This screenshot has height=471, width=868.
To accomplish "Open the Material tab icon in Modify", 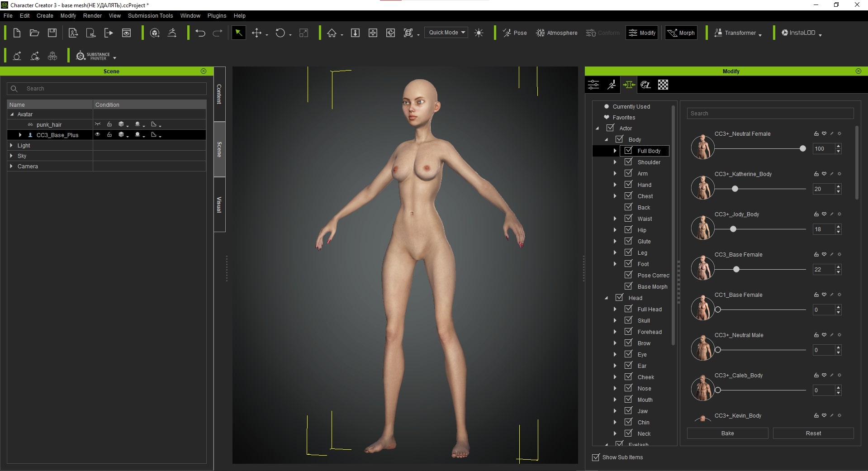I will pos(646,85).
